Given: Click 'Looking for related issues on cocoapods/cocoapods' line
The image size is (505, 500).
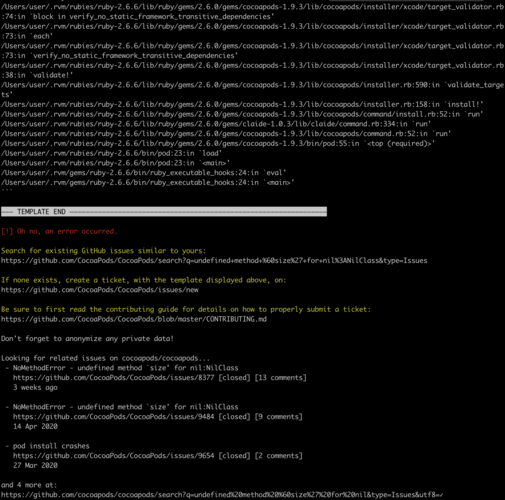Looking at the screenshot, I should tap(105, 358).
